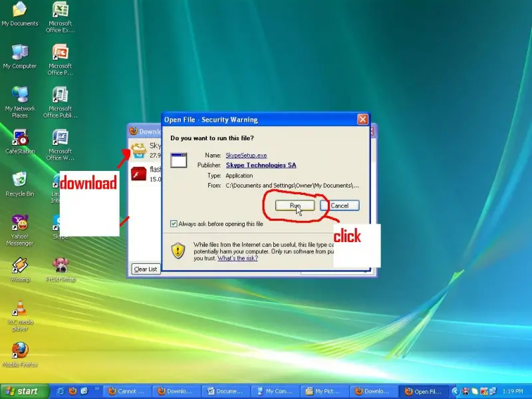Launch the VLC media player shortcut

pyautogui.click(x=20, y=315)
